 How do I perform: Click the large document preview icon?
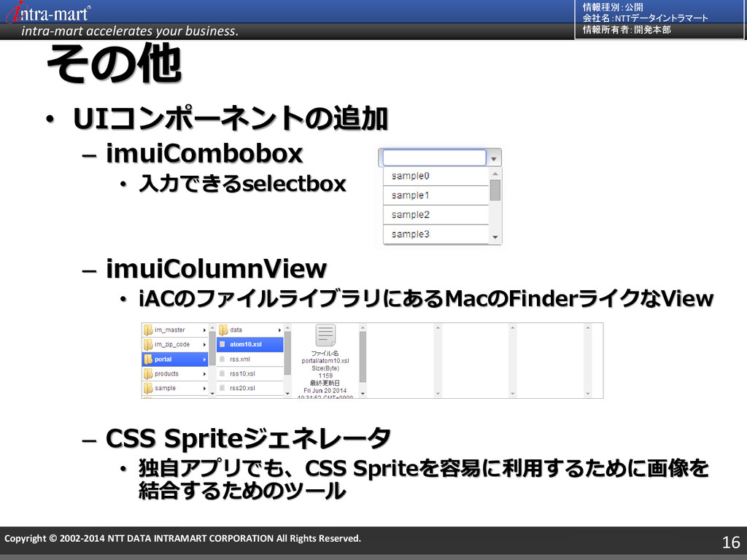(325, 335)
